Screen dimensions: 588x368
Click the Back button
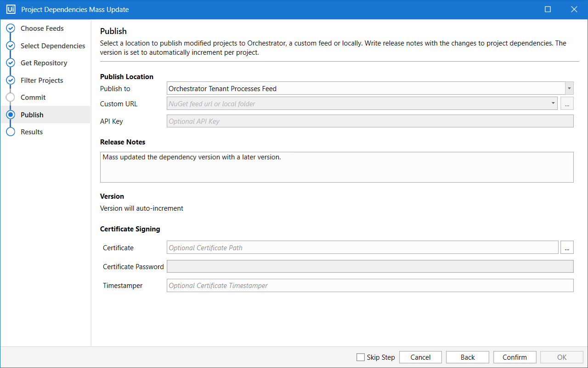[468, 357]
